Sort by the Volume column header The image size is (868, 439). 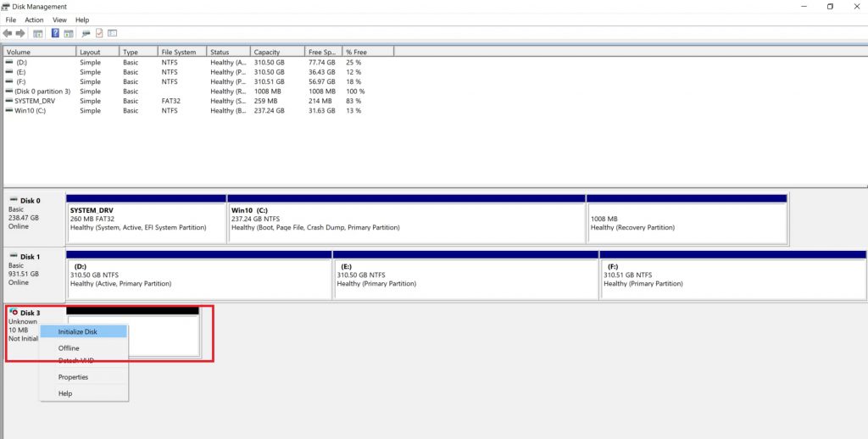[x=39, y=52]
